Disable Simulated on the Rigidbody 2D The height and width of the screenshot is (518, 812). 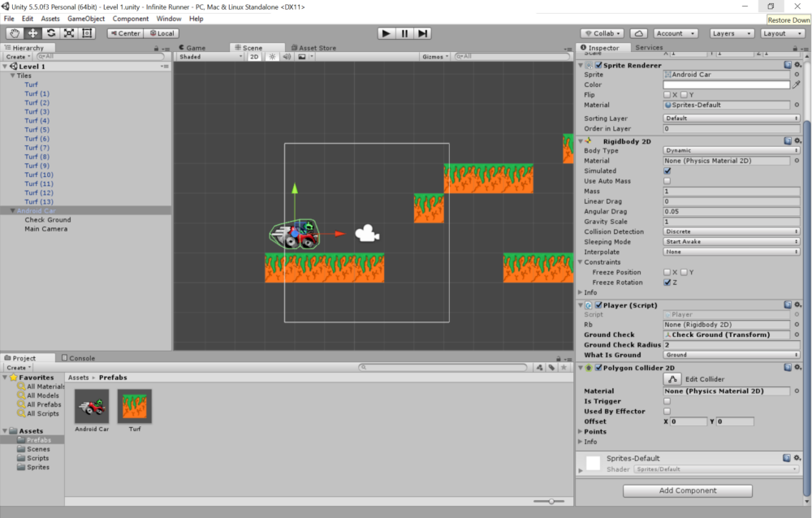[668, 171]
